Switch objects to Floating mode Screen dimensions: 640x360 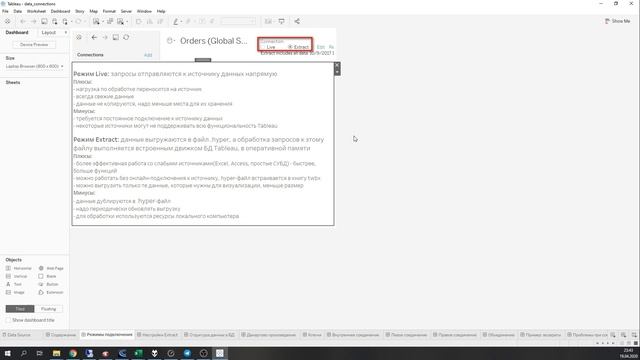49,309
